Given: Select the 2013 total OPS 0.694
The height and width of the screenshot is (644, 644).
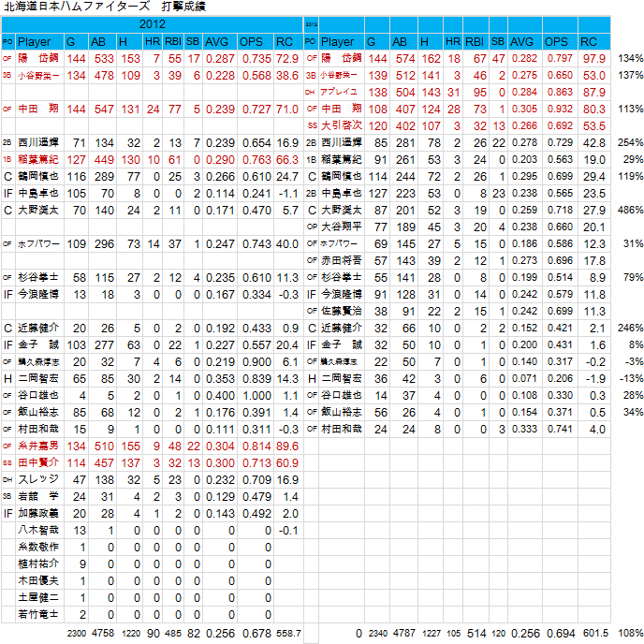Looking at the screenshot, I should click(x=561, y=634).
